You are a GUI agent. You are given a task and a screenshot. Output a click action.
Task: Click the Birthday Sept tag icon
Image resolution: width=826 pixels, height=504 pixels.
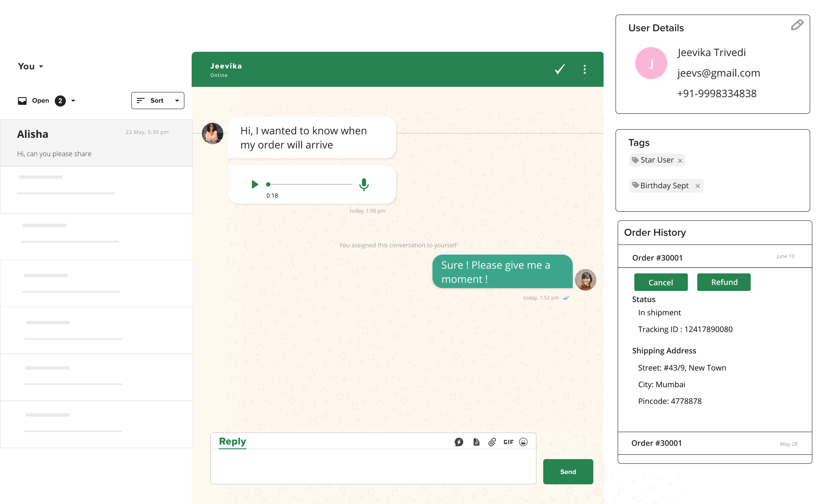pos(636,185)
